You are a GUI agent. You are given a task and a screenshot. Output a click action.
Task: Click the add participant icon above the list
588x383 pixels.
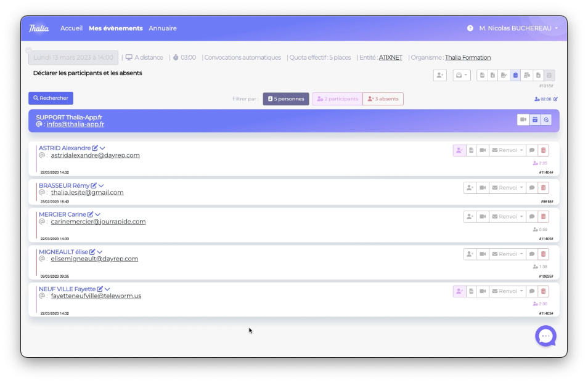tap(439, 75)
